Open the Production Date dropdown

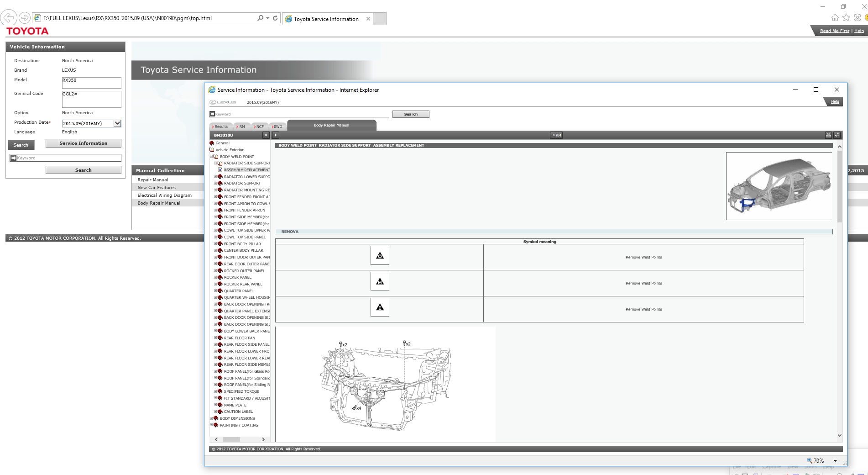pos(117,123)
